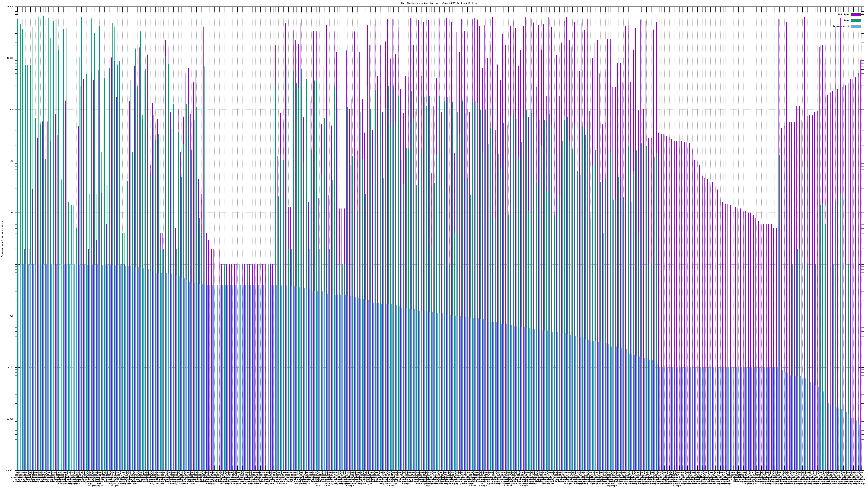The height and width of the screenshot is (488, 868).
Task: Click the 1 y-axis tick label
Action: (13, 264)
